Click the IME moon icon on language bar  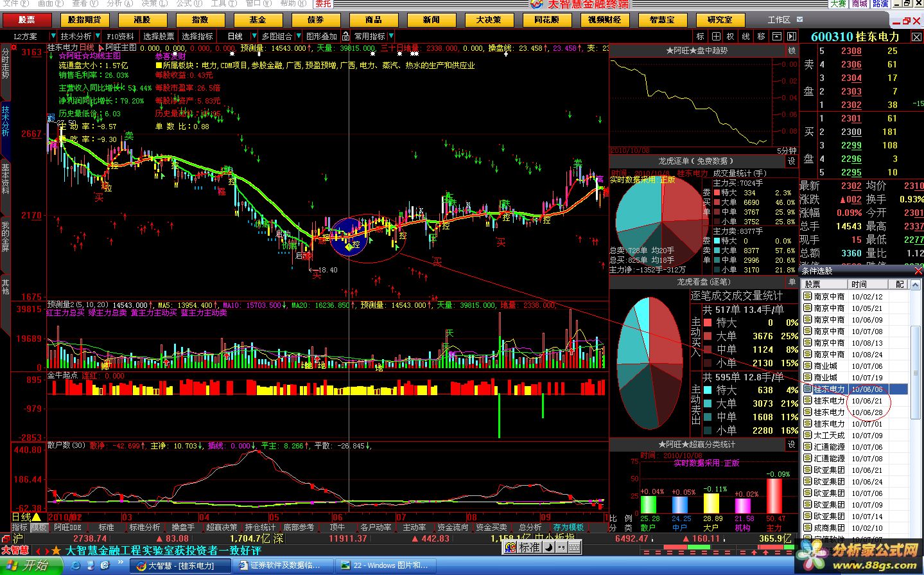548,547
